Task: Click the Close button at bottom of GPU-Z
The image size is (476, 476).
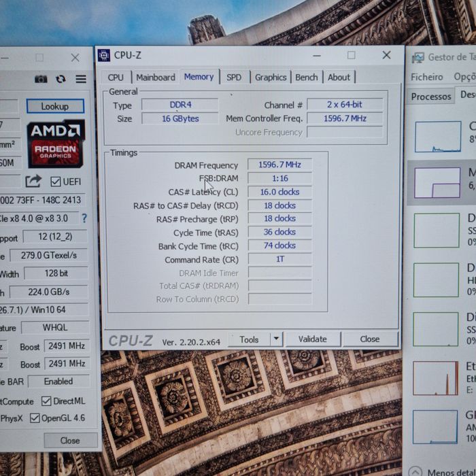Action: [x=70, y=440]
